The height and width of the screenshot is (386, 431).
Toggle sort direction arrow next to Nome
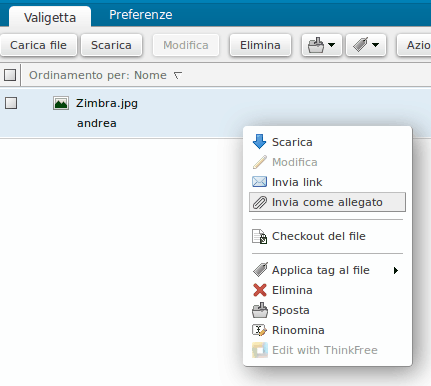[x=178, y=76]
